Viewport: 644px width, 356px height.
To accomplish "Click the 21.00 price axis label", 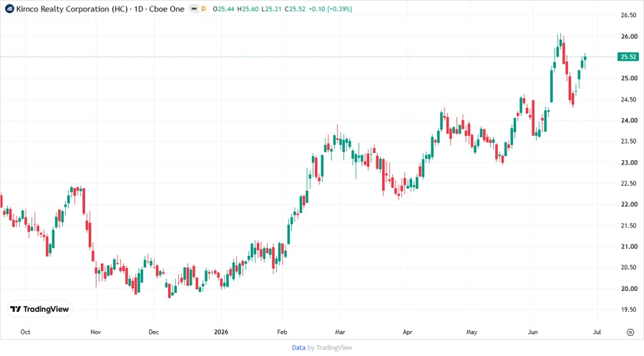I will [x=629, y=247].
